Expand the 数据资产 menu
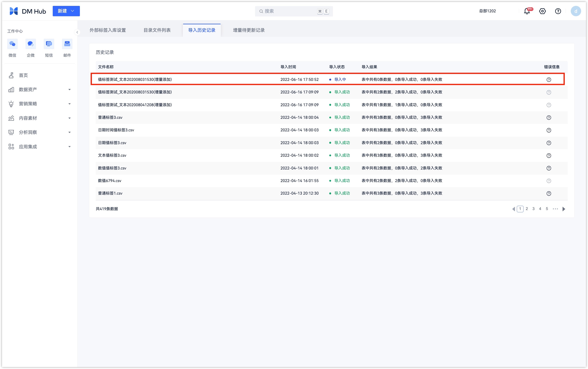Viewport: 588px width, 369px height. pos(40,90)
